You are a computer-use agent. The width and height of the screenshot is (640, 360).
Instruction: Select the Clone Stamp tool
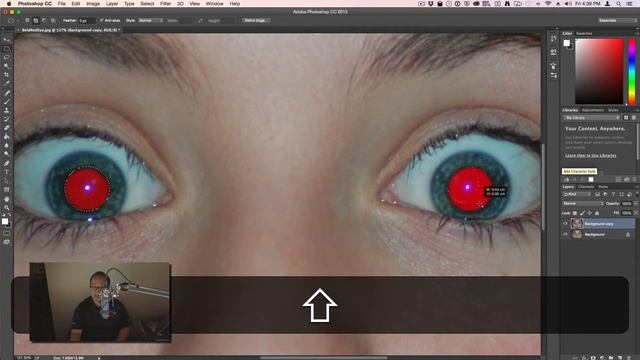(x=7, y=110)
